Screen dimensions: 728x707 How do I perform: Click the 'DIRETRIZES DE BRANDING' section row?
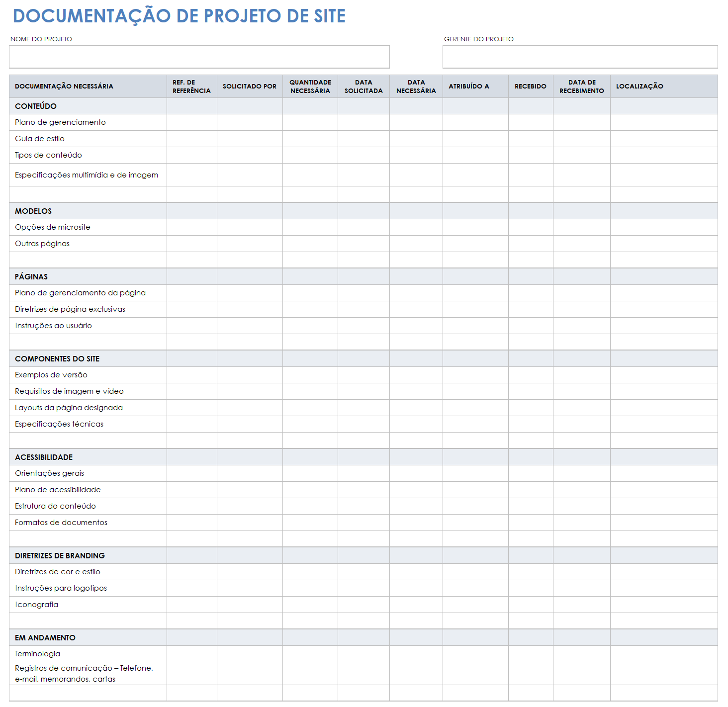[x=364, y=555]
